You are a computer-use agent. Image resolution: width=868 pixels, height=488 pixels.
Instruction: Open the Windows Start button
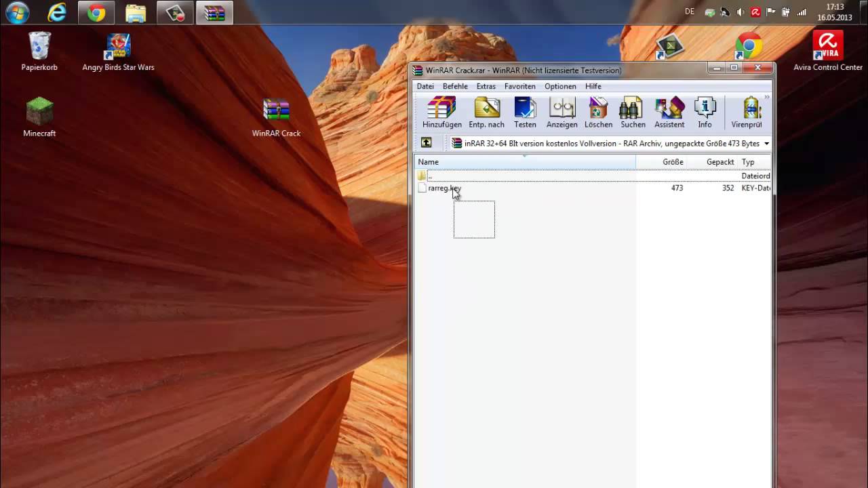click(x=18, y=12)
